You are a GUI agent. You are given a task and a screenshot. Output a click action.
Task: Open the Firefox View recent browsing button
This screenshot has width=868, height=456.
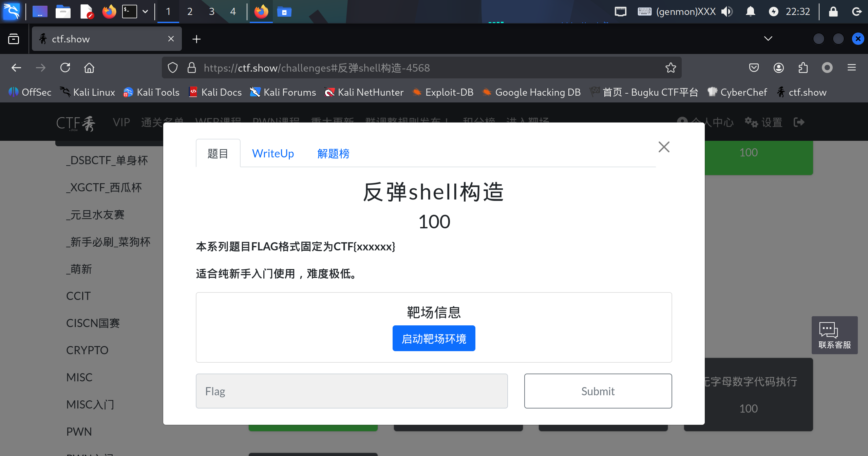tap(14, 39)
